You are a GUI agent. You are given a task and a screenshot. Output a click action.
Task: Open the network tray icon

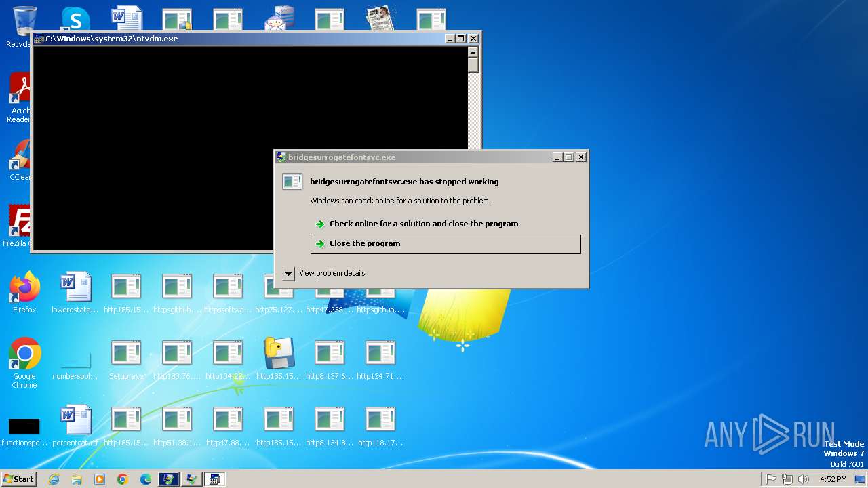coord(787,479)
